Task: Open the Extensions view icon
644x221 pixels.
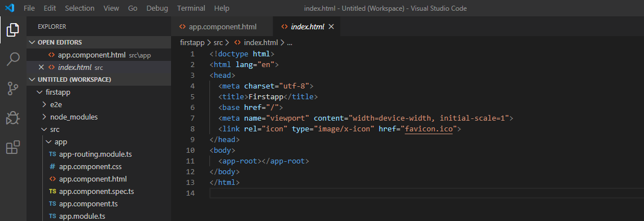Action: 13,147
